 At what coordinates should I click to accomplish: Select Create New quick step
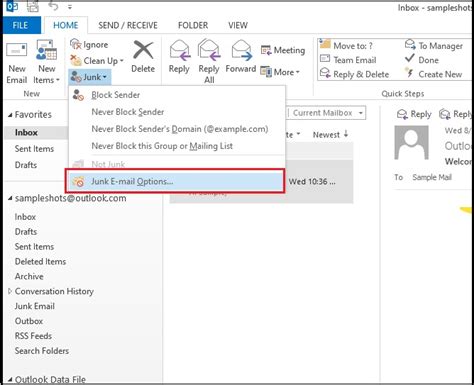(433, 74)
